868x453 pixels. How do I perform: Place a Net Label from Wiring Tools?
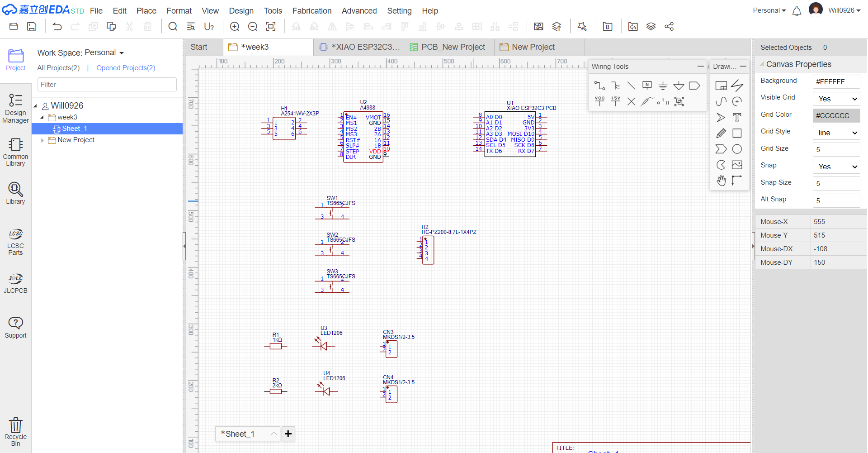(647, 86)
